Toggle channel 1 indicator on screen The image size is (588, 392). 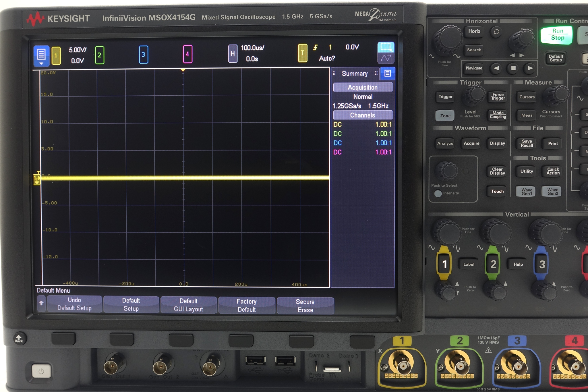pyautogui.click(x=56, y=55)
